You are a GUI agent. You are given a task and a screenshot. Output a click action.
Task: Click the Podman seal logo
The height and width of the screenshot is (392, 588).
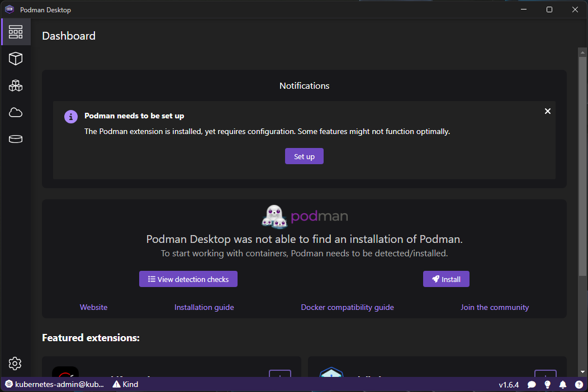[x=275, y=217]
